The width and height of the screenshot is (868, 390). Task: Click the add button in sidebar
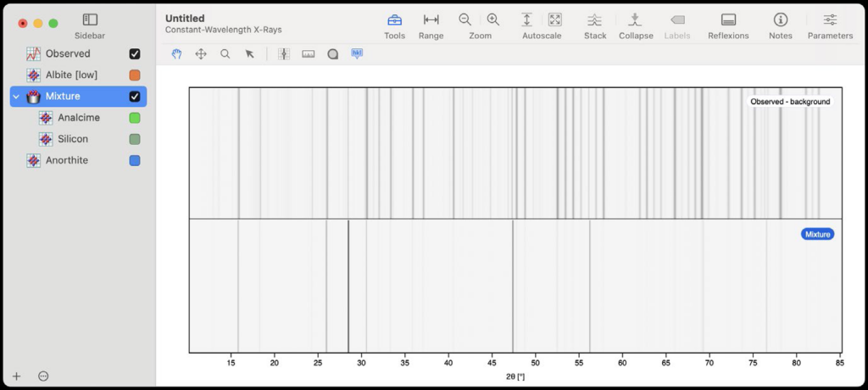[16, 376]
